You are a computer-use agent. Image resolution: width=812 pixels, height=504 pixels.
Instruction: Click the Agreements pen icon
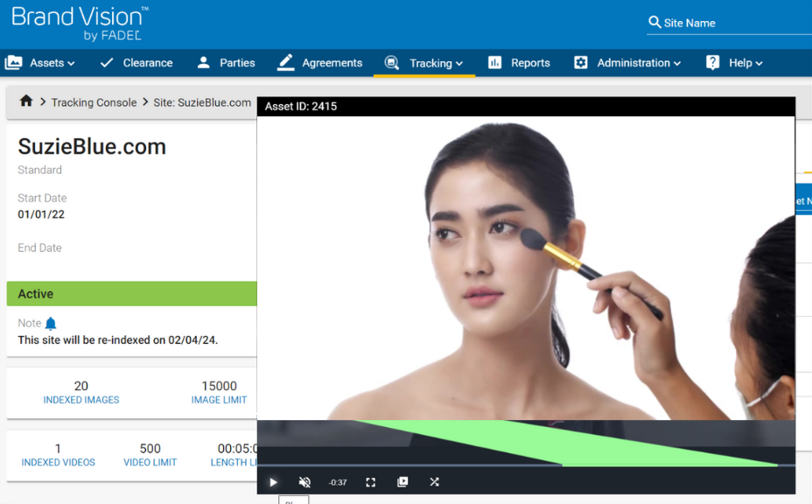coord(285,62)
